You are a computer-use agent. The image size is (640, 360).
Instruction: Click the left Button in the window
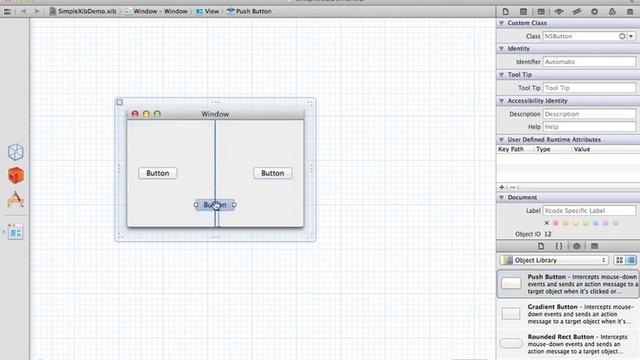click(158, 173)
